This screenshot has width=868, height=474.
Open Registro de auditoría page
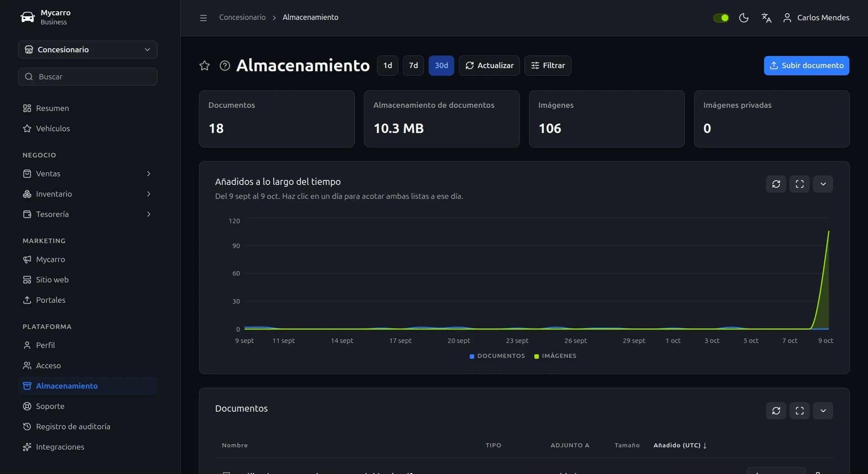pyautogui.click(x=88, y=427)
